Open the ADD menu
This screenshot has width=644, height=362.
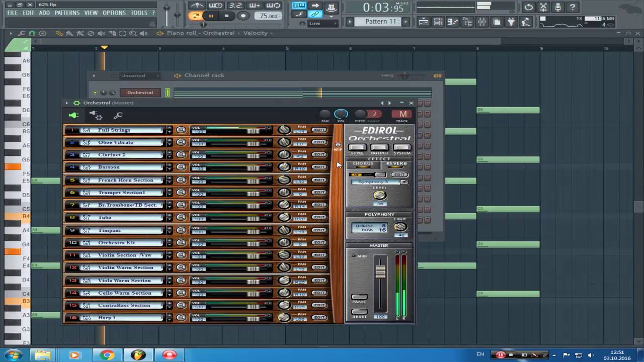(44, 13)
